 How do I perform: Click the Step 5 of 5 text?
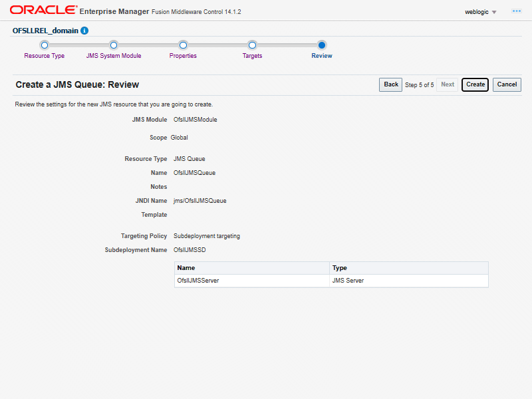coord(420,85)
